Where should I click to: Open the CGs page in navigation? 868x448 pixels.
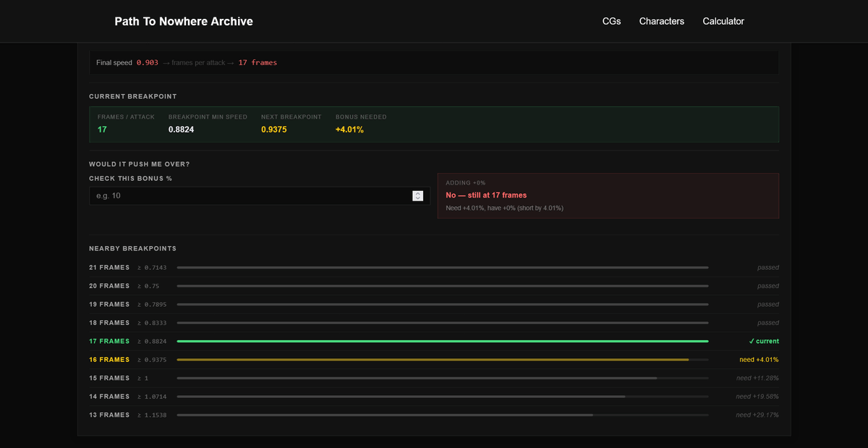[611, 21]
